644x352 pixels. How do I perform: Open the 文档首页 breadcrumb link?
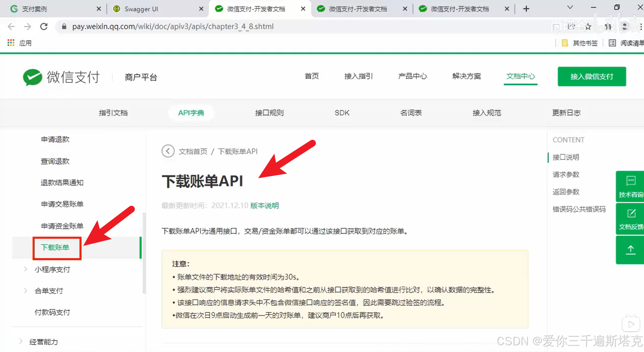(193, 151)
